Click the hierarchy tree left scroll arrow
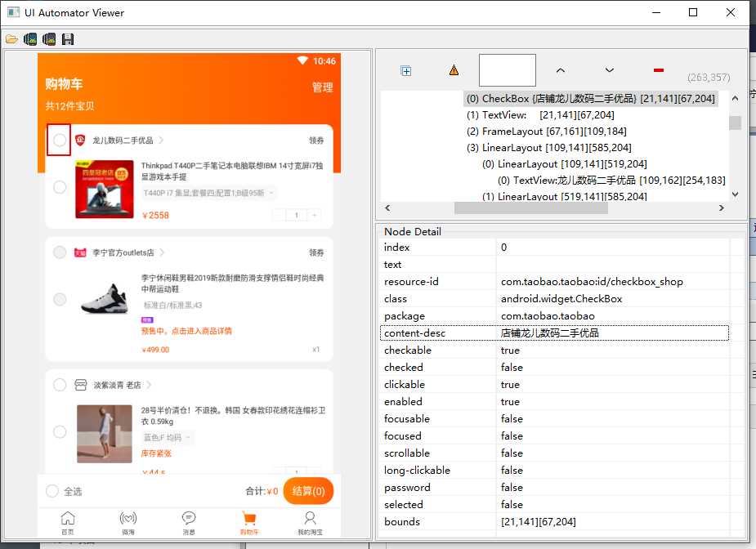Screen dimensions: 756x549 387,208
